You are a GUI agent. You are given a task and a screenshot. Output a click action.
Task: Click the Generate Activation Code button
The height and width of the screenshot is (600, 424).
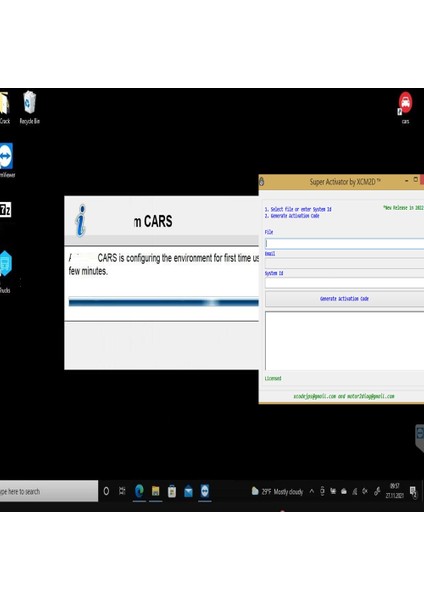(x=344, y=298)
